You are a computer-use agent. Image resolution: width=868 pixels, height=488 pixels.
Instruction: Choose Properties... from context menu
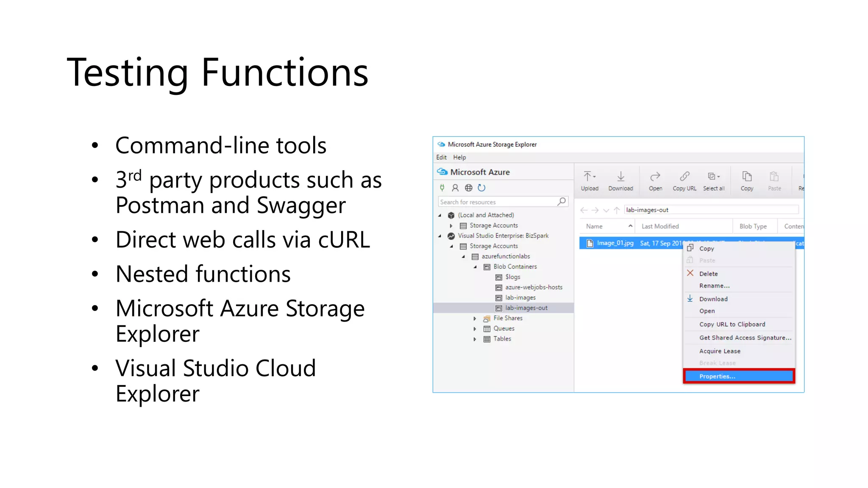[x=739, y=376]
